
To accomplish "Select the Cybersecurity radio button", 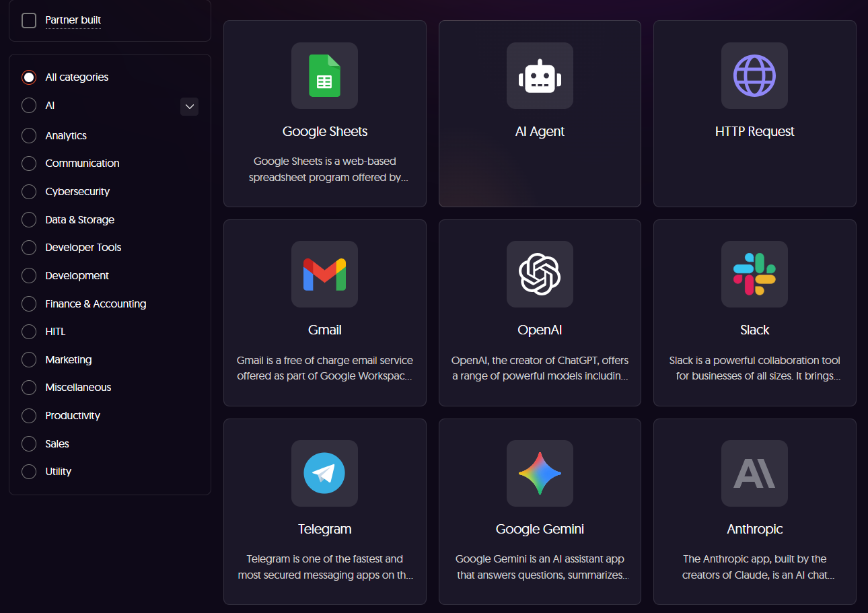I will pos(29,192).
